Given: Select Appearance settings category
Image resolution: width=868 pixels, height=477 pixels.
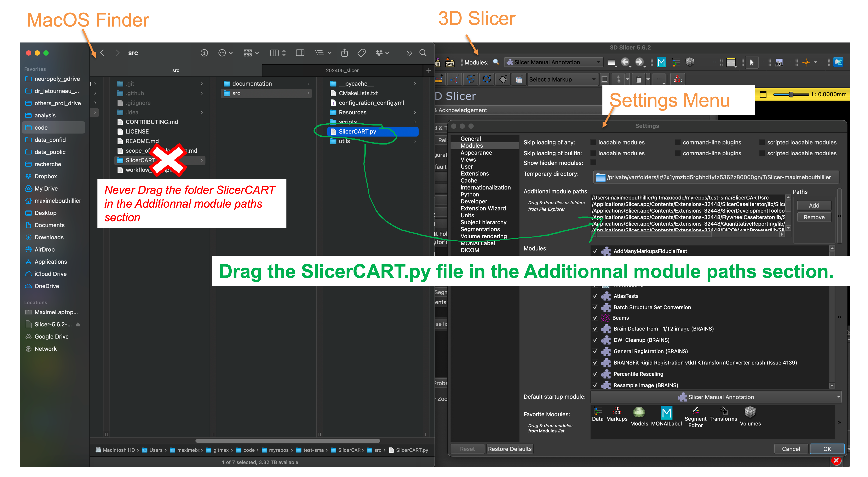Looking at the screenshot, I should tap(476, 153).
